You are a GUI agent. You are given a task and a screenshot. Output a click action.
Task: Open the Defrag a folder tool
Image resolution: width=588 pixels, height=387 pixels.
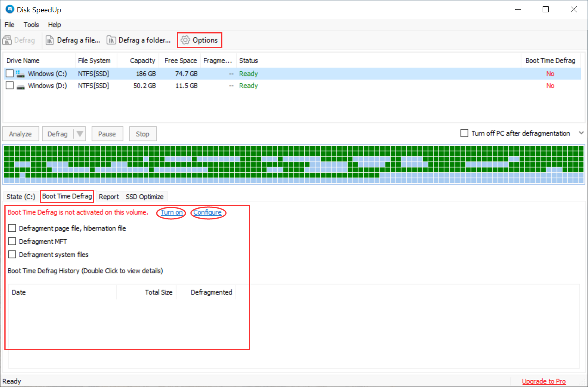pyautogui.click(x=138, y=40)
